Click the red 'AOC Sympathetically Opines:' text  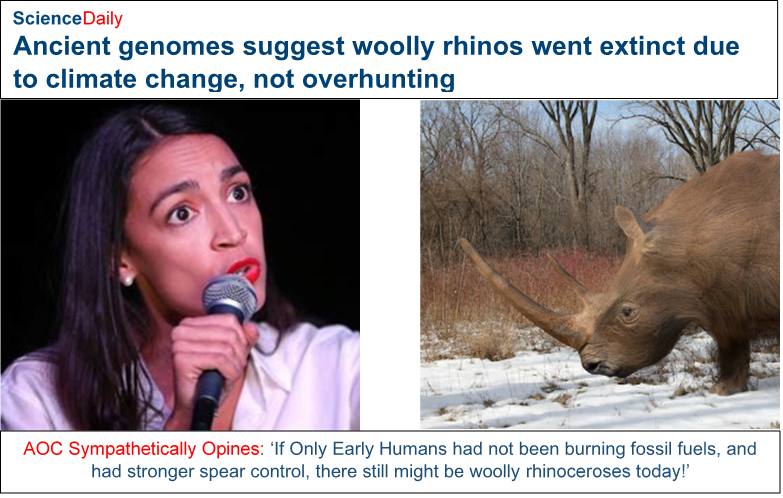[x=144, y=449]
